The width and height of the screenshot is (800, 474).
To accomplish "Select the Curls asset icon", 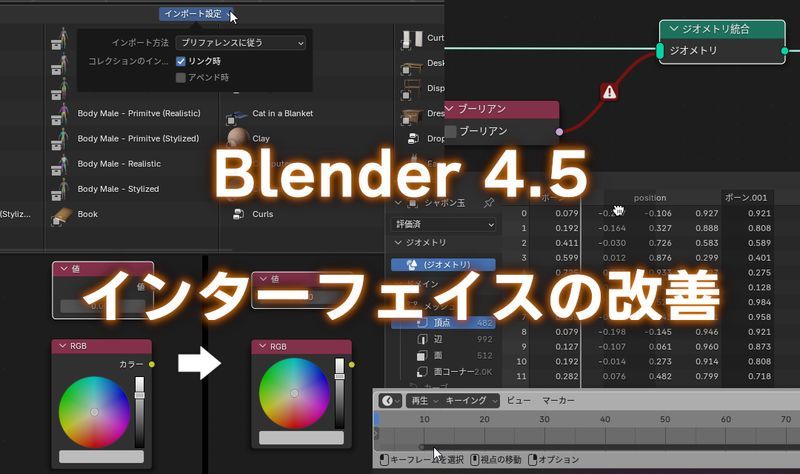I will [238, 214].
